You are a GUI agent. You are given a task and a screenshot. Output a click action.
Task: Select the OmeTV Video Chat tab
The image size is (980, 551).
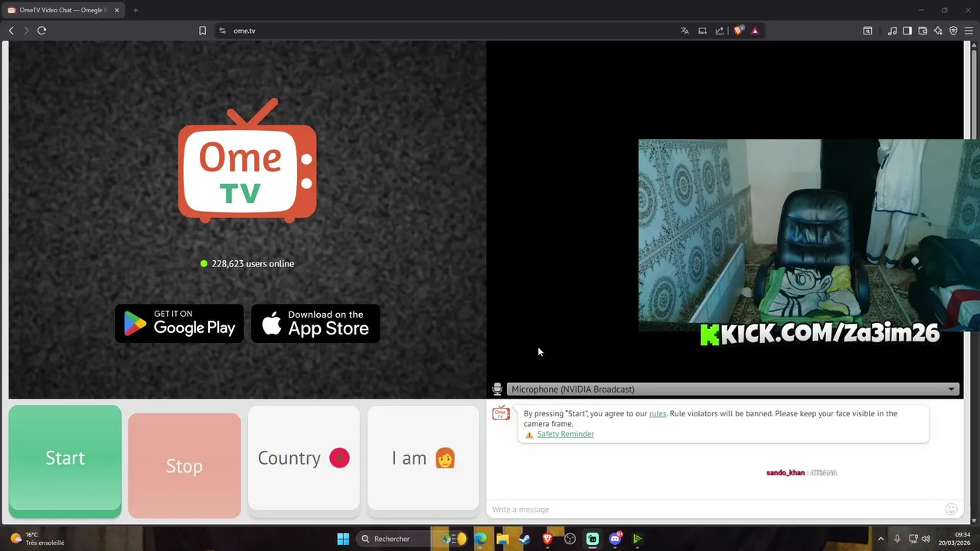tap(63, 10)
